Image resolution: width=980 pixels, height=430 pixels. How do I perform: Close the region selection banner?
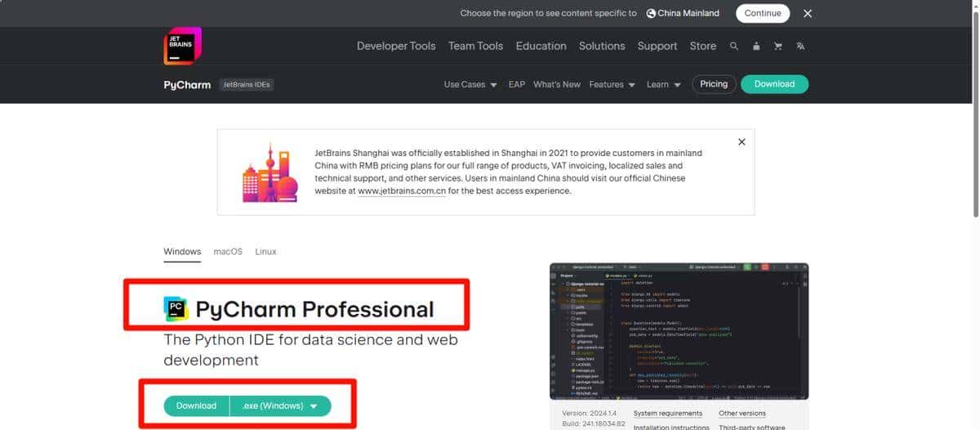pyautogui.click(x=808, y=13)
